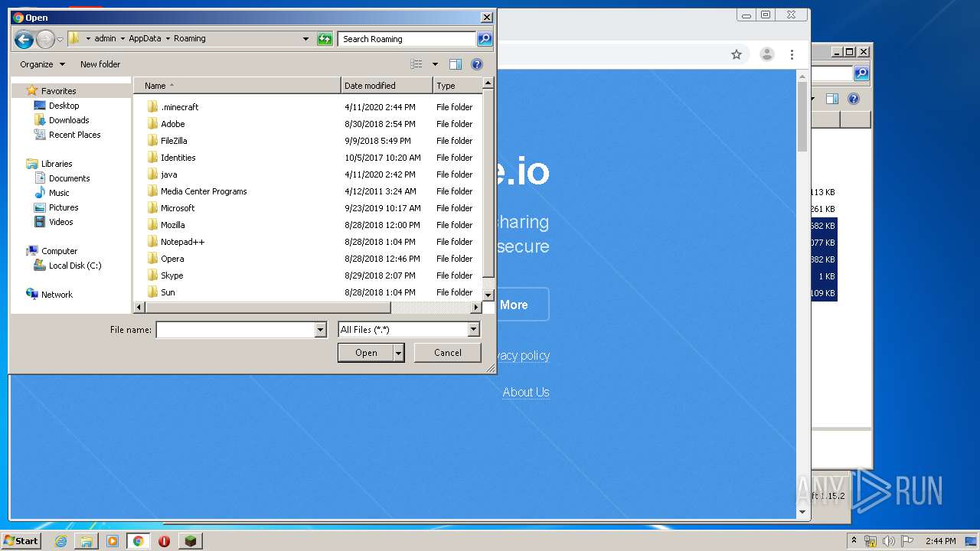Image resolution: width=980 pixels, height=551 pixels.
Task: Cancel the Open dialog
Action: [x=448, y=353]
